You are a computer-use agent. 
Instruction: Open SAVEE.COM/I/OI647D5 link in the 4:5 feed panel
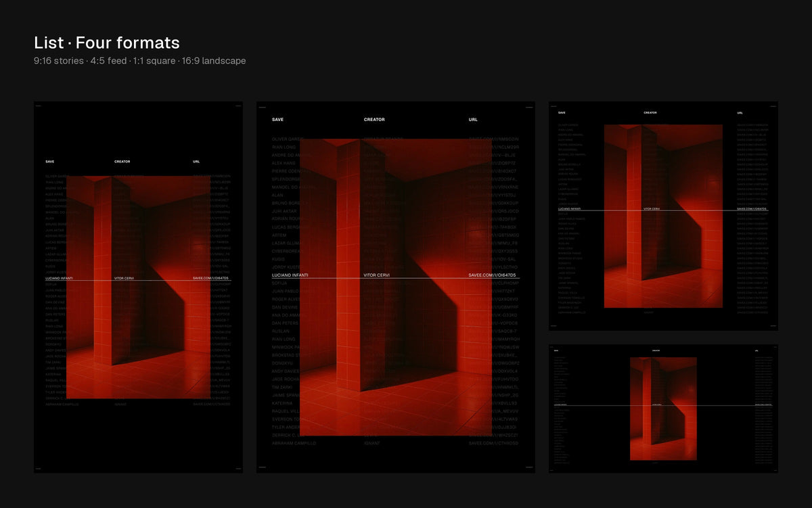click(x=492, y=275)
